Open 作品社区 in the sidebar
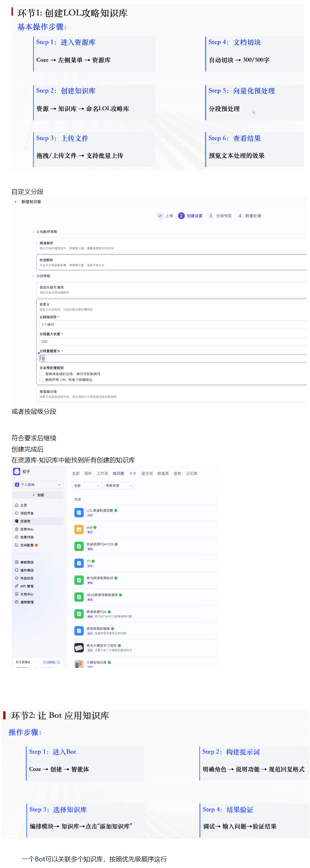310x868 pixels. coord(38,578)
